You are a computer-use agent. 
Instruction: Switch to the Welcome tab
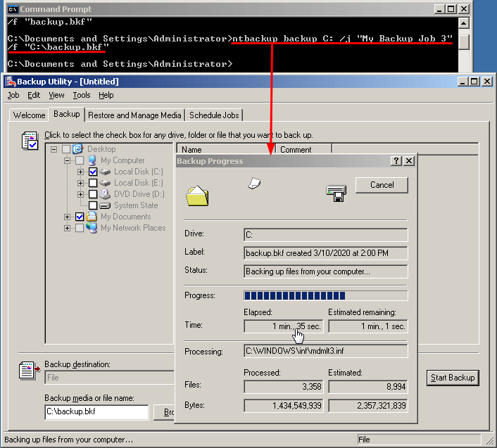point(29,115)
